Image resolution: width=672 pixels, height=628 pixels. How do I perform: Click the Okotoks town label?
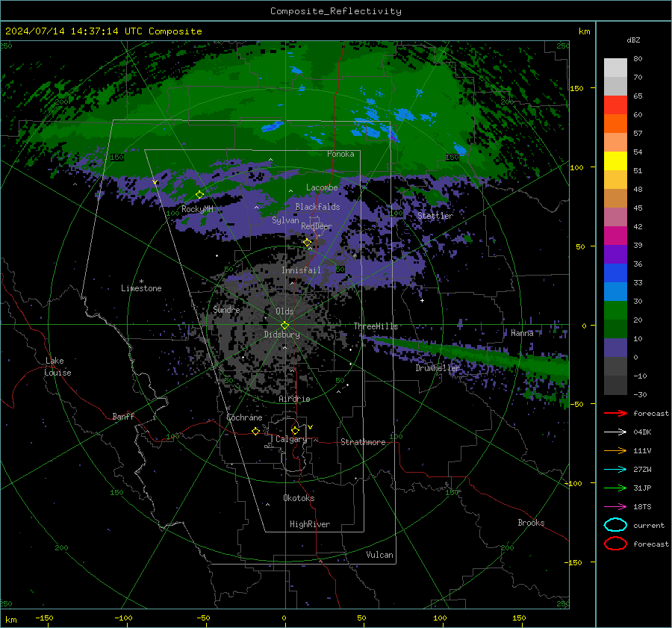click(x=299, y=498)
